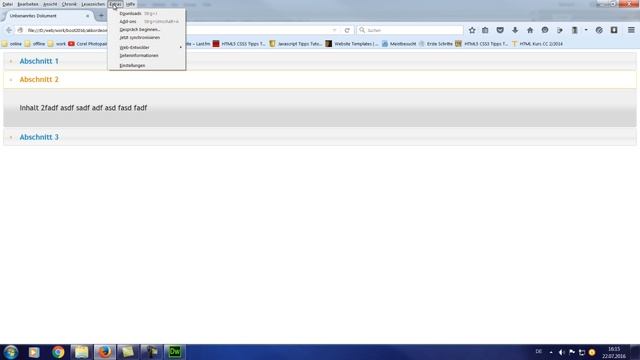Open Corel Photopaint bookmark
Image resolution: width=640 pixels, height=360 pixels.
[x=88, y=44]
